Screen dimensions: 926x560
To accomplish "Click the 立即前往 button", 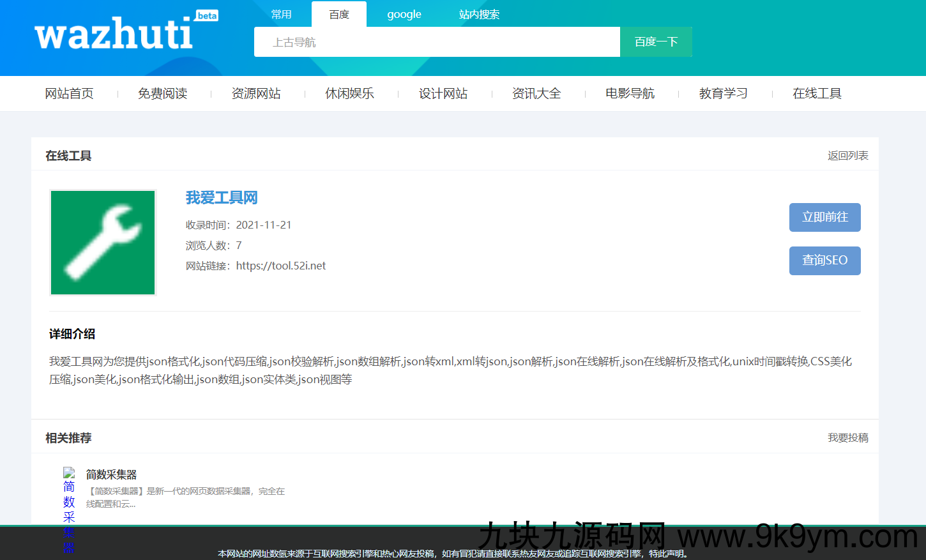I will point(824,217).
